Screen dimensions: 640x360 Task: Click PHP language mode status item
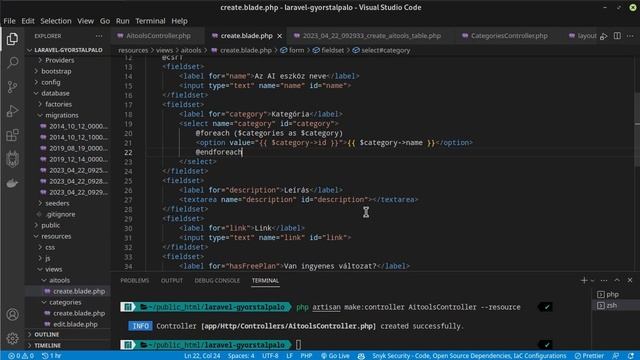click(306, 356)
